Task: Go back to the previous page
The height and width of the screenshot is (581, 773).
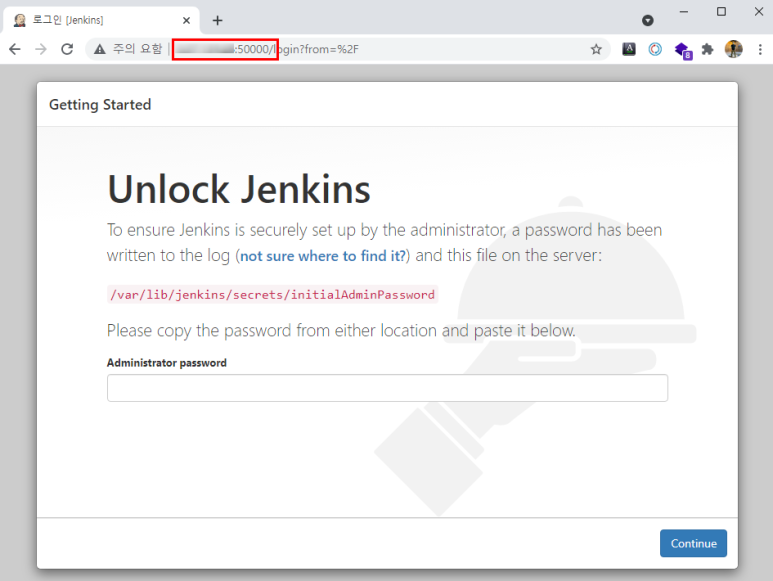Action: click(15, 49)
